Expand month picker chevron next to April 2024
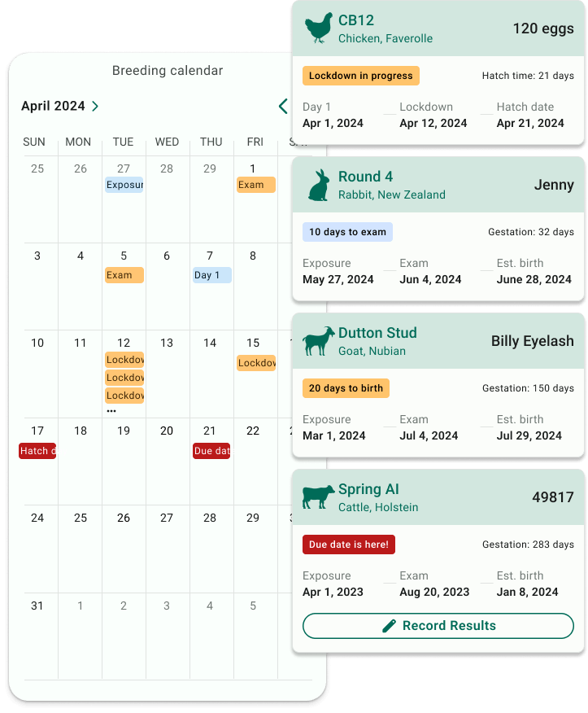Image resolution: width=588 pixels, height=713 pixels. tap(95, 106)
